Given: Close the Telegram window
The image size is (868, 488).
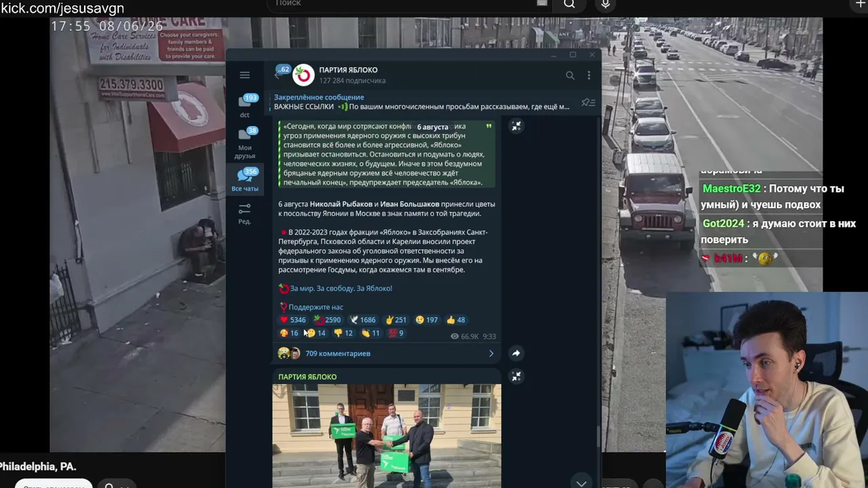Looking at the screenshot, I should 592,55.
